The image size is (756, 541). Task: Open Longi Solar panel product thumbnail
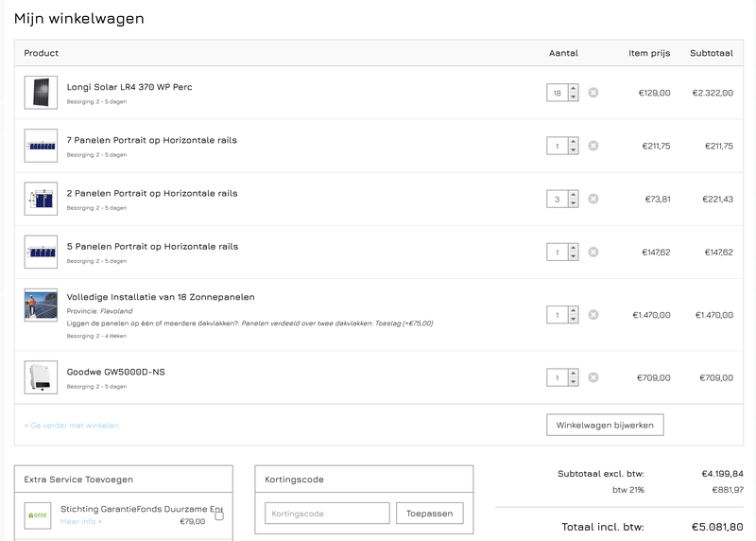click(41, 93)
